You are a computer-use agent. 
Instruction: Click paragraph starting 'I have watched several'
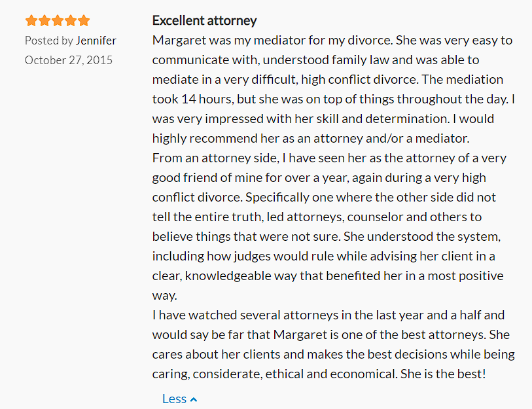pos(334,344)
